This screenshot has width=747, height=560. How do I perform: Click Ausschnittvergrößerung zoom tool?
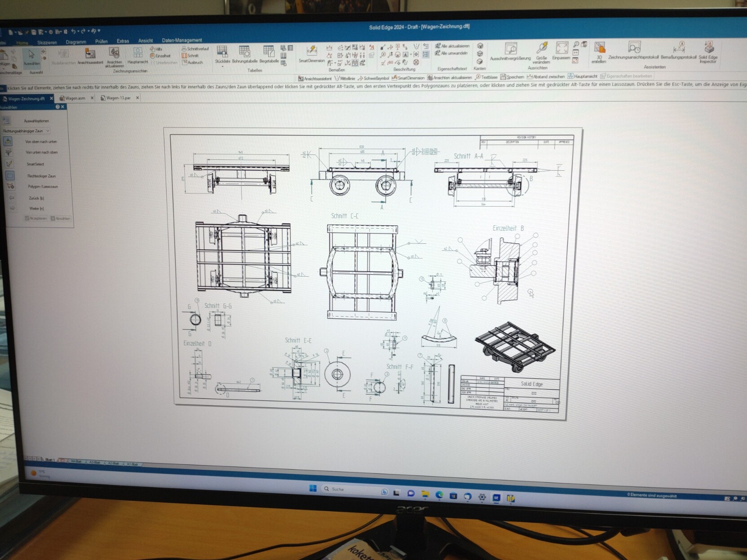(510, 52)
